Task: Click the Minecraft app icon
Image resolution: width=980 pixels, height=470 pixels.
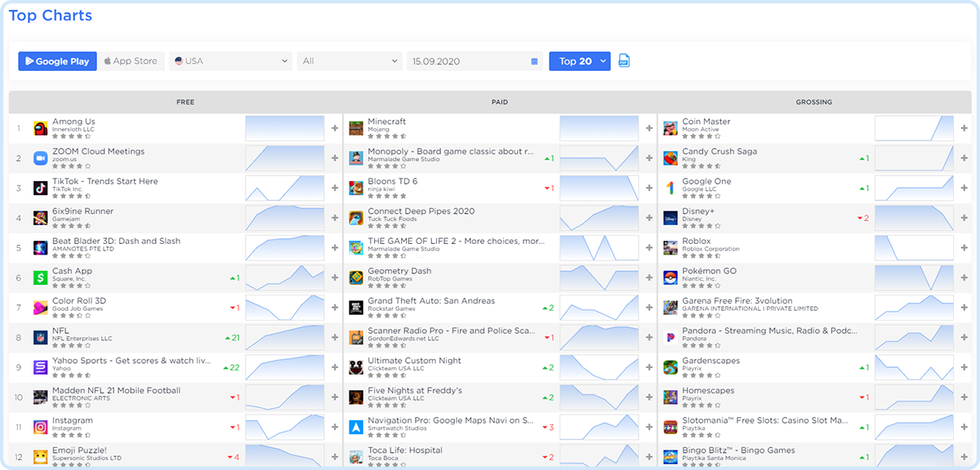Action: tap(356, 128)
